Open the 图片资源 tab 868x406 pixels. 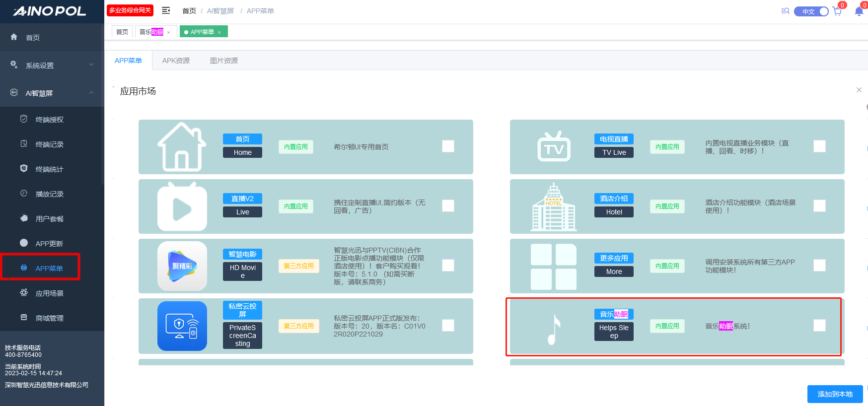pyautogui.click(x=223, y=61)
